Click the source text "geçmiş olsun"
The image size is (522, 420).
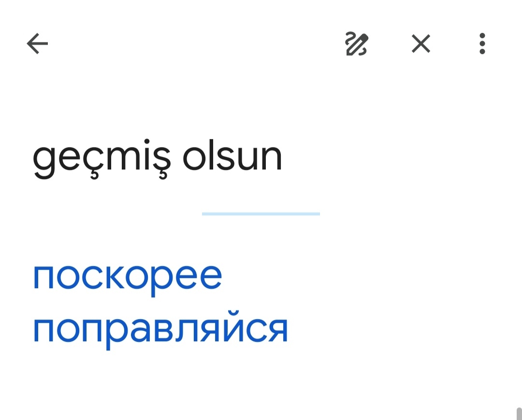pyautogui.click(x=157, y=157)
